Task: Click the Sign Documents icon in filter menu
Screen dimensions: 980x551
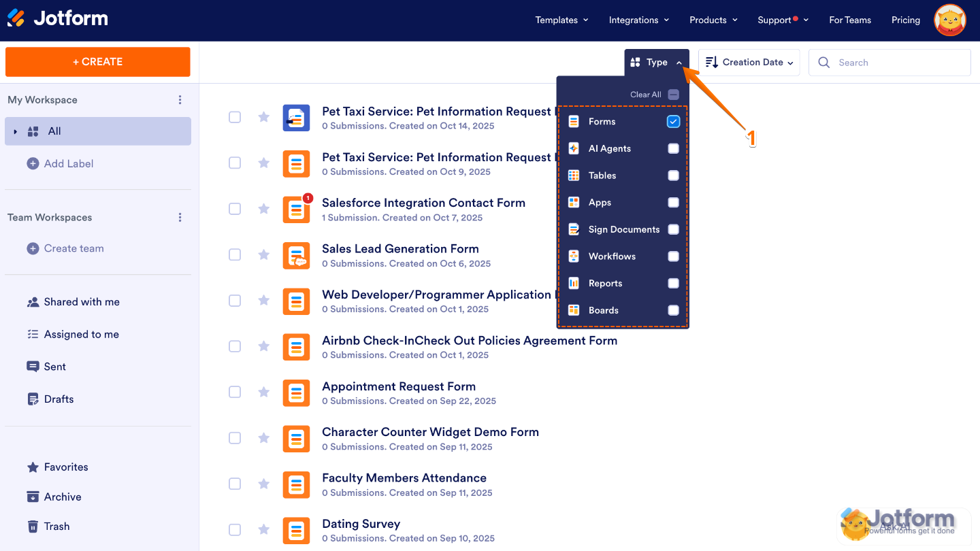Action: tap(574, 229)
